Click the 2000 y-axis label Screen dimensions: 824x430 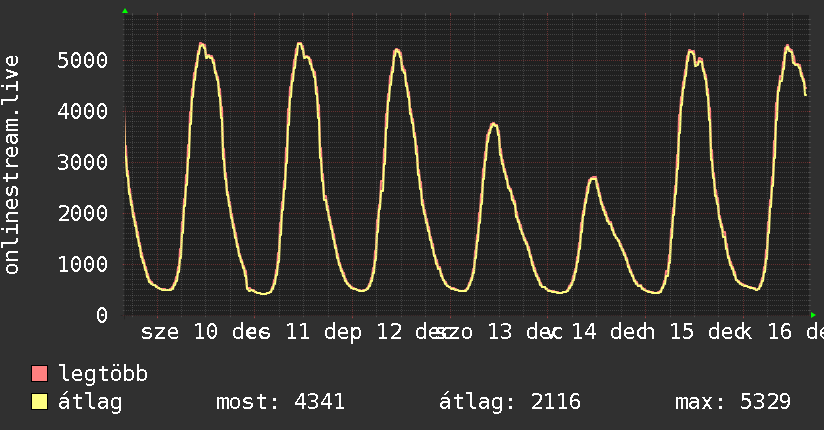(83, 213)
